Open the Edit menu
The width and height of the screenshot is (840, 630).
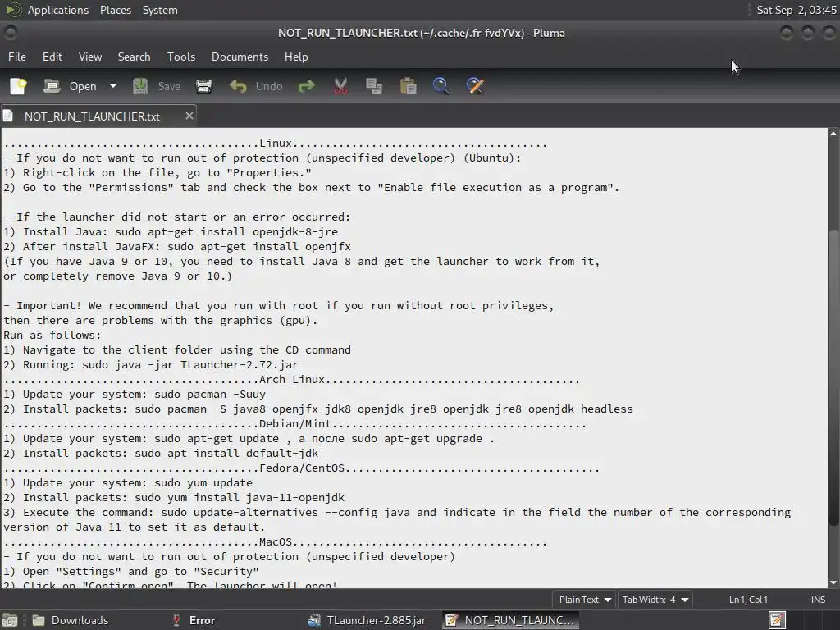click(52, 57)
